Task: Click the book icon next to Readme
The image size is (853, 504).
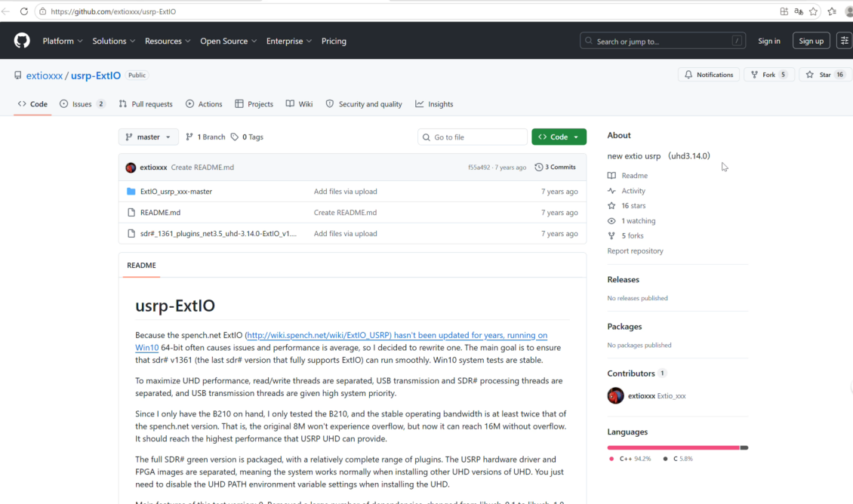Action: coord(611,176)
